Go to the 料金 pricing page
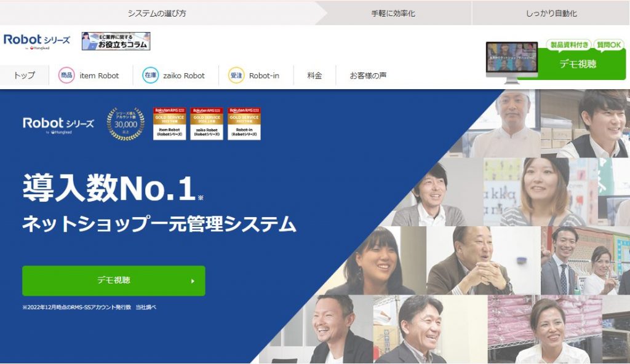 point(314,75)
